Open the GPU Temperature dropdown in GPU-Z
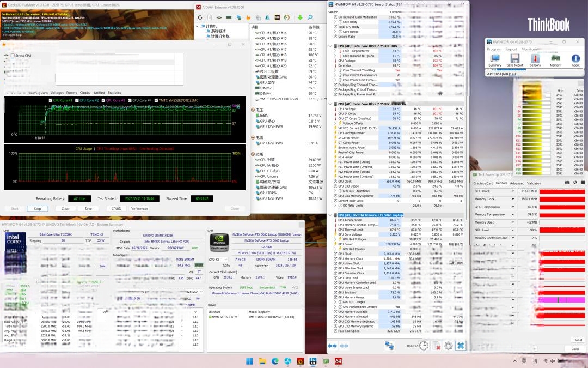Screen dimensions: 588x368 [x=513, y=207]
